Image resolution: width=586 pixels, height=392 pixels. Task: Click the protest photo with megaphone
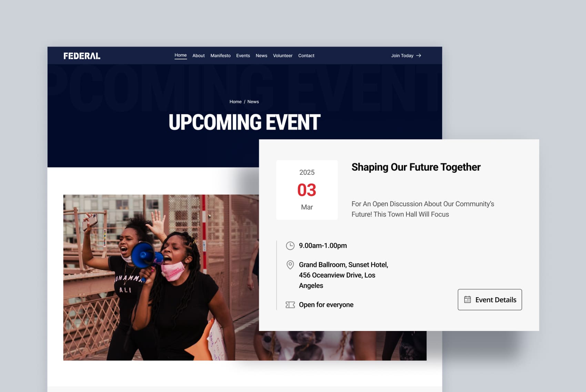tap(161, 278)
